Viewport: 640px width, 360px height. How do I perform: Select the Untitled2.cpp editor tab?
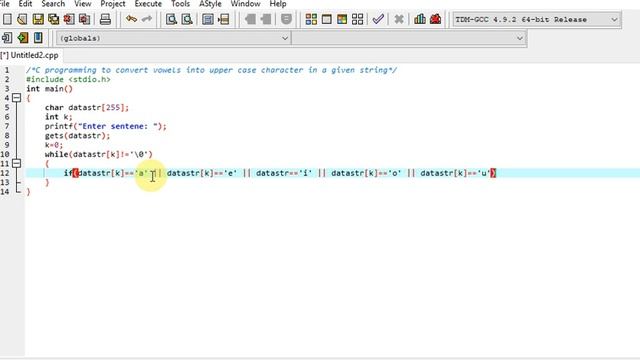[x=31, y=55]
